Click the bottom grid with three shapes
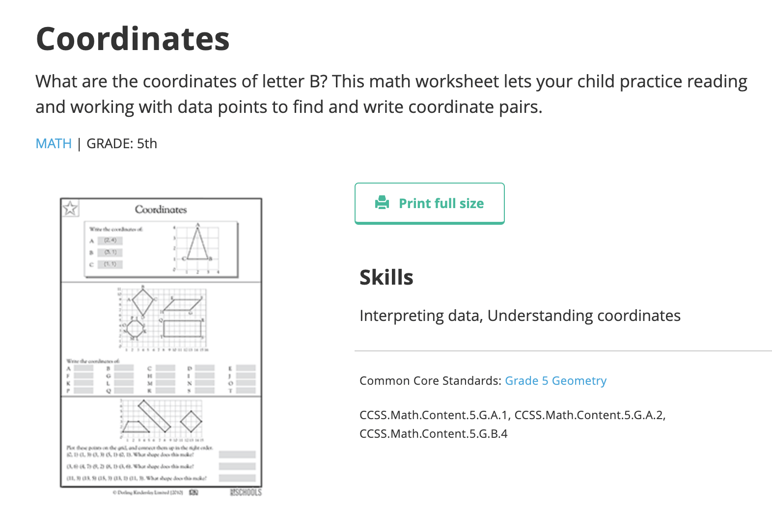Image resolution: width=772 pixels, height=532 pixels. [162, 419]
